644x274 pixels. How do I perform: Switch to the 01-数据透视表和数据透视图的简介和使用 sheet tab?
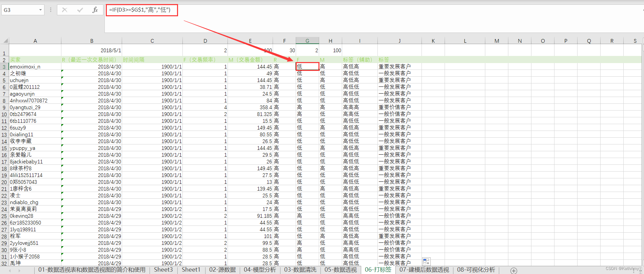(92, 270)
